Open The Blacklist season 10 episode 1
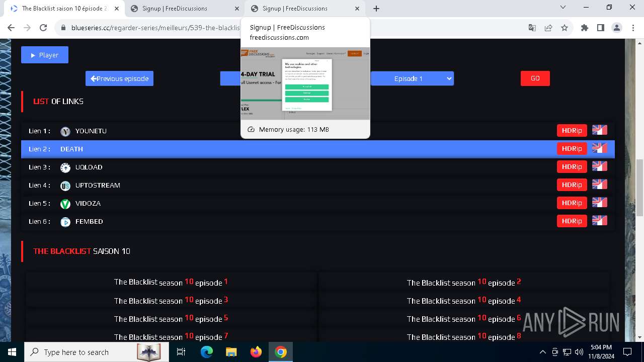The width and height of the screenshot is (644, 362). tap(171, 282)
